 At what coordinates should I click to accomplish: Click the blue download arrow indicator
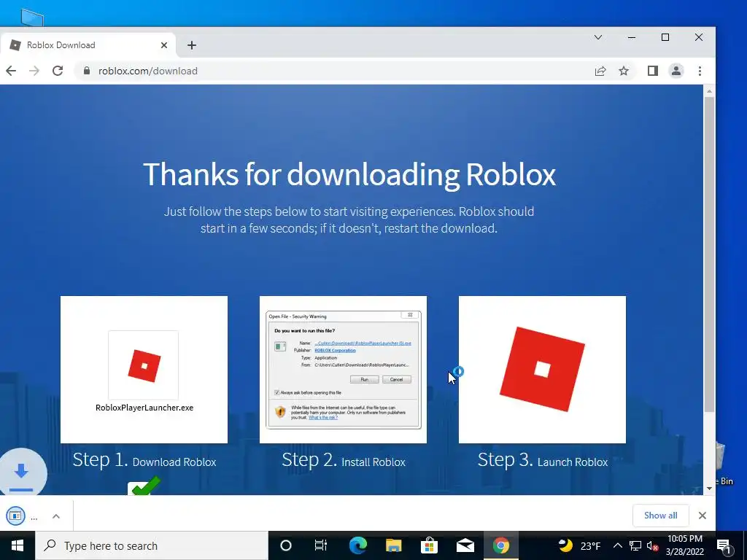[x=21, y=472]
